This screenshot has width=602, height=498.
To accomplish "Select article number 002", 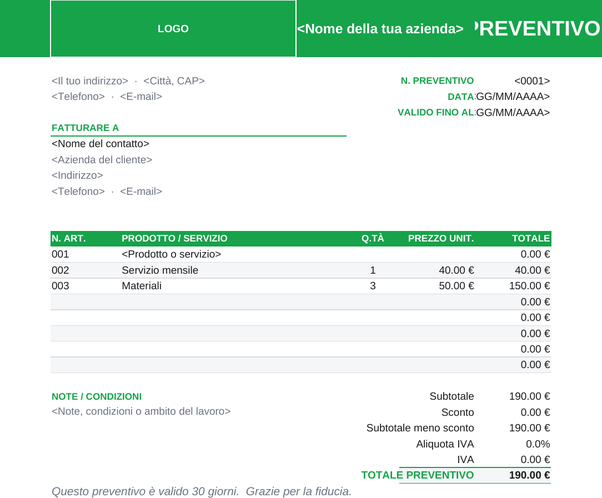I will [x=60, y=270].
